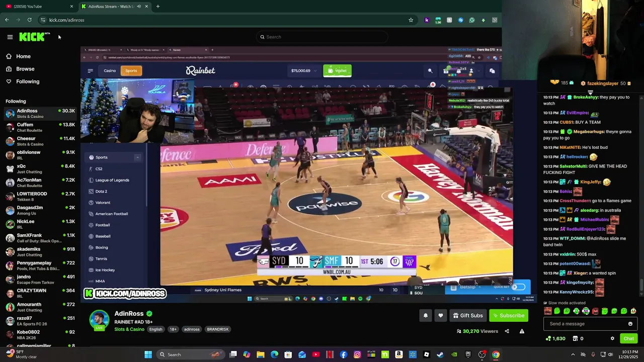Click AdinRoss profile avatar below stream
Viewport: 644px width, 362px height.
coord(99,320)
